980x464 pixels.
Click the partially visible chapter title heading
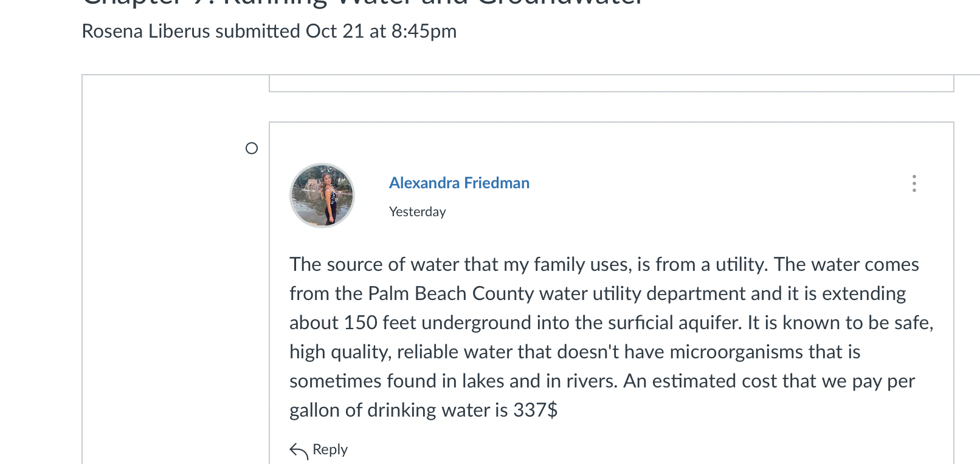[362, 3]
